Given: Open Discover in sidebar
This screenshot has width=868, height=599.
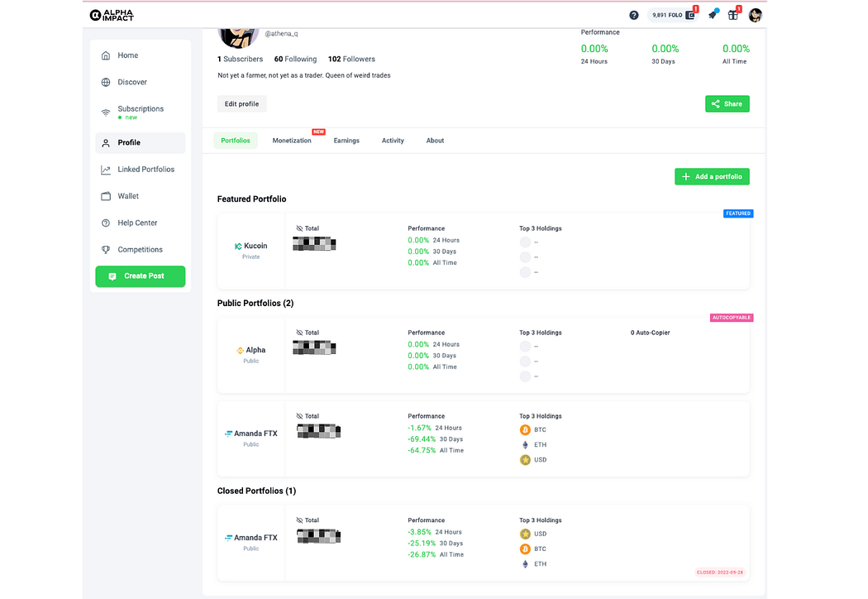Looking at the screenshot, I should click(140, 82).
